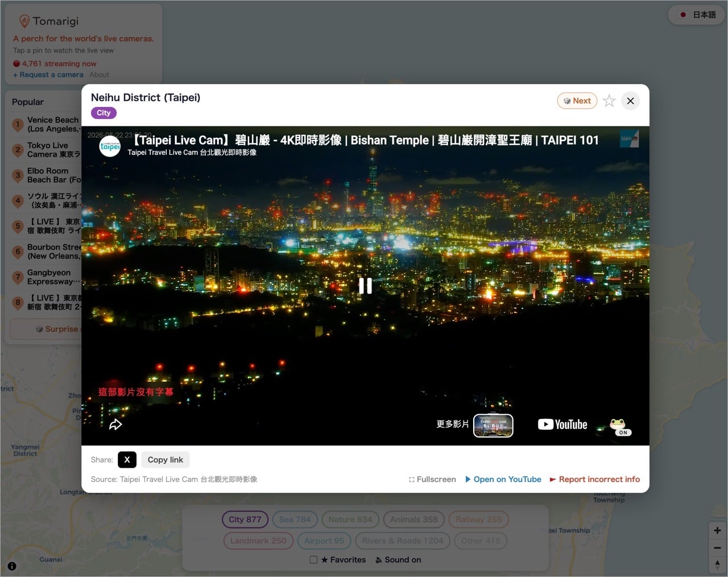Open the more videos thumbnail

[493, 425]
